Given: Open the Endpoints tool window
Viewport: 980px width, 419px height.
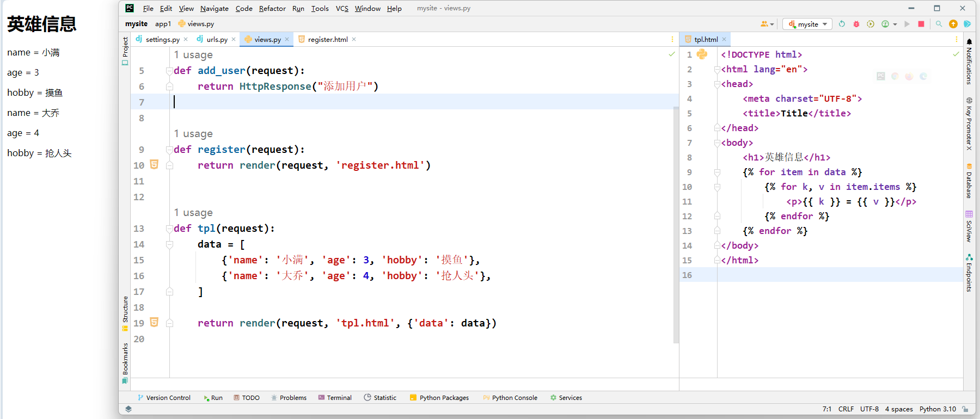Looking at the screenshot, I should [x=969, y=273].
